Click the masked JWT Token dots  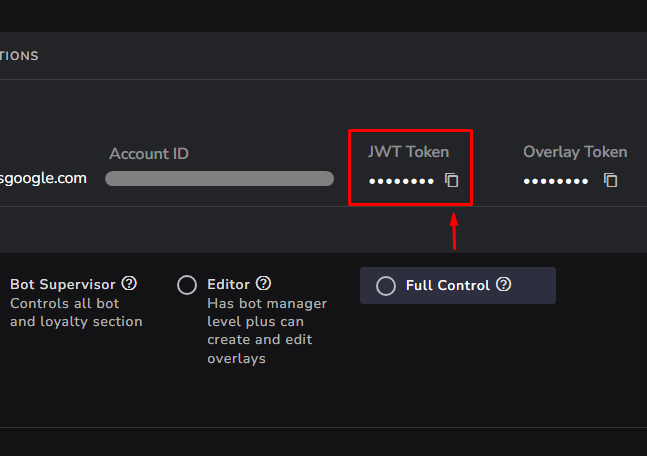(401, 181)
